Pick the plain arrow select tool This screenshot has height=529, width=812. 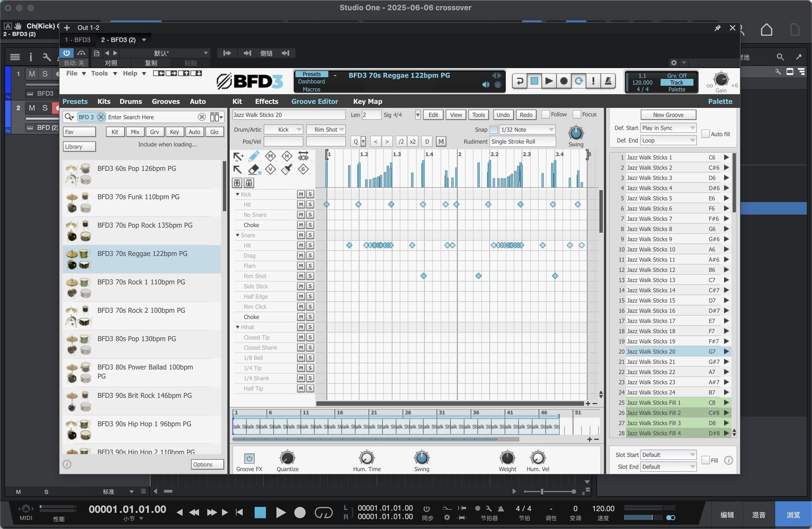tap(238, 170)
